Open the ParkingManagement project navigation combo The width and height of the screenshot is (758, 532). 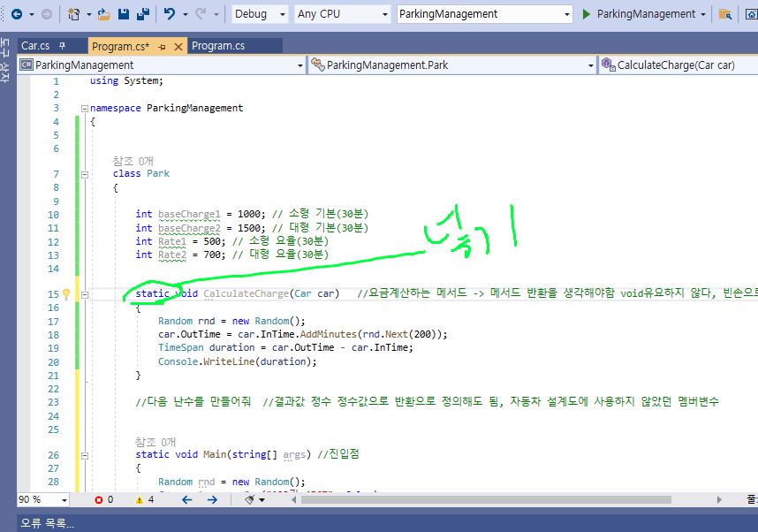click(x=162, y=65)
